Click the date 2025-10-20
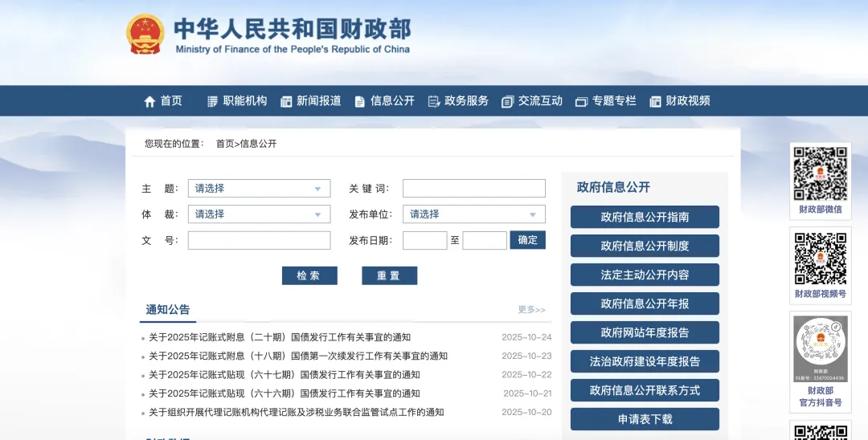The height and width of the screenshot is (440, 868). [526, 413]
